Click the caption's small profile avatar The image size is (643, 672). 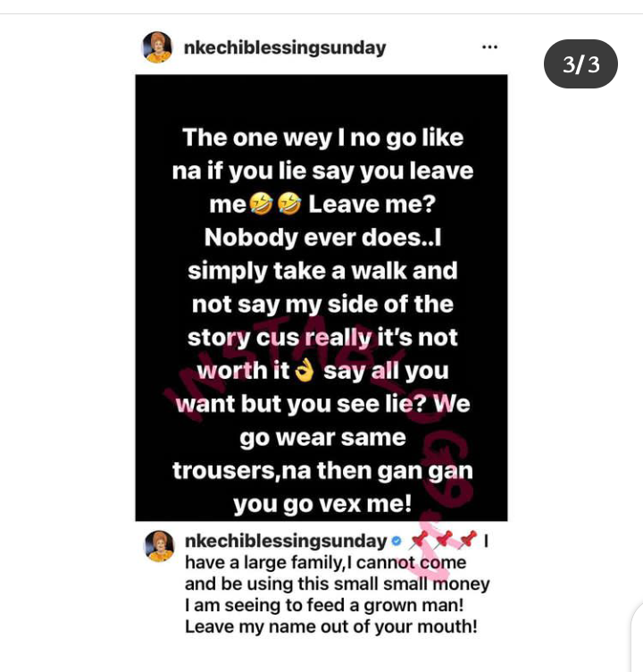pyautogui.click(x=159, y=546)
